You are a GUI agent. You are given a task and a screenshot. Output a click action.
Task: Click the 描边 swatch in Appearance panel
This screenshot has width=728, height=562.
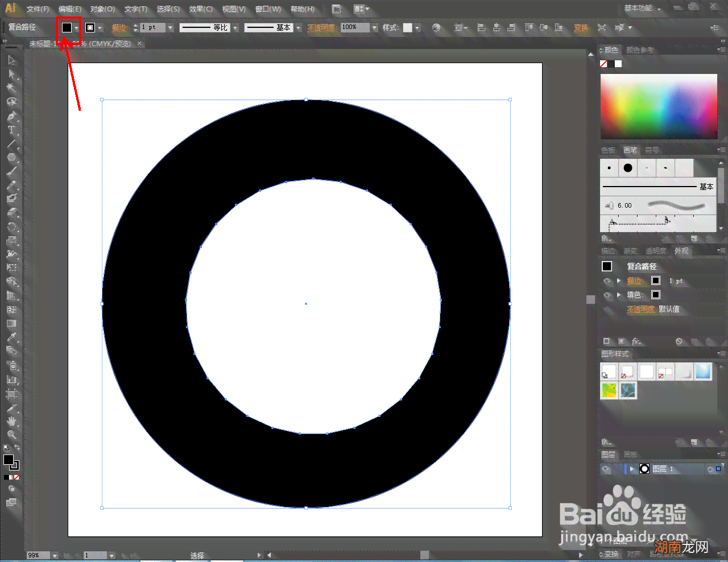pyautogui.click(x=656, y=280)
